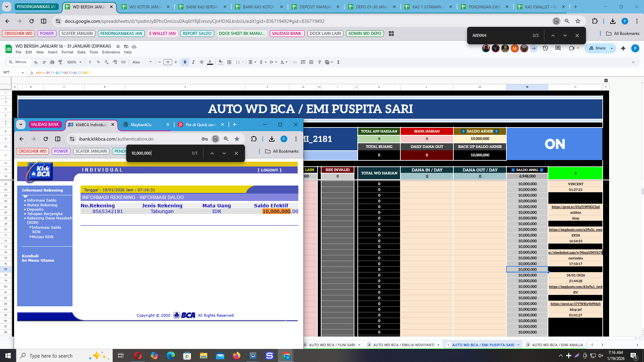Switch to the BANK KAS BERSIH browser tab
This screenshot has height=362, width=644.
pos(203,7)
